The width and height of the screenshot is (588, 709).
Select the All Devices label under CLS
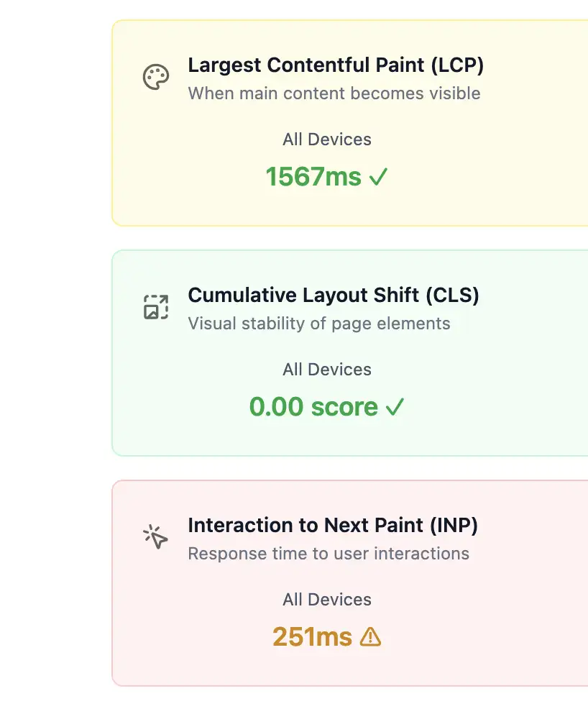pyautogui.click(x=327, y=370)
